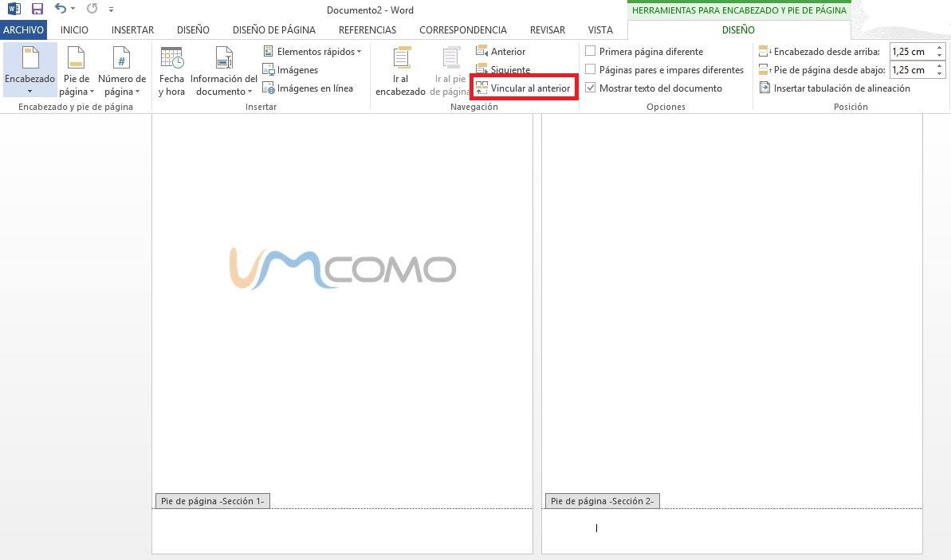
Task: Click the Save icon in quick access toolbar
Action: pyautogui.click(x=37, y=9)
